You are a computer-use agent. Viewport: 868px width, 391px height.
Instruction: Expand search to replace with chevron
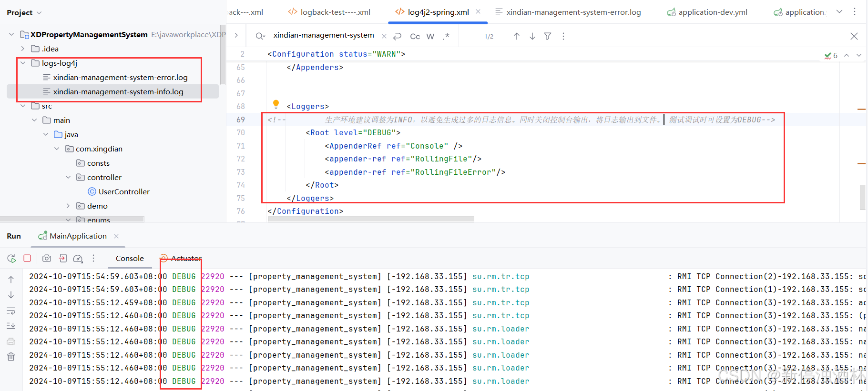point(236,35)
